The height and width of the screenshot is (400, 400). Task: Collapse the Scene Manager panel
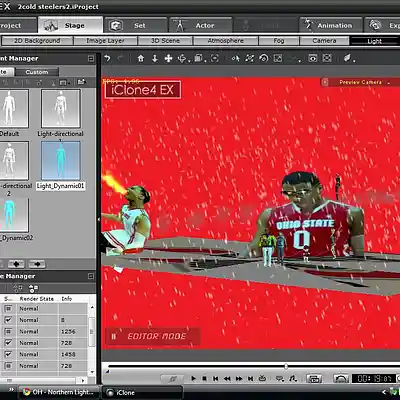coord(91,276)
